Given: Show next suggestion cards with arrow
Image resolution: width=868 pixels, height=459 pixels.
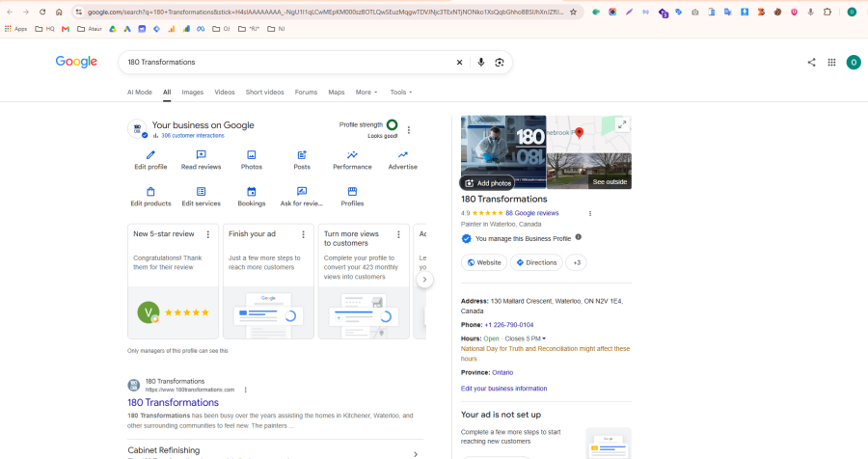Looking at the screenshot, I should point(424,279).
